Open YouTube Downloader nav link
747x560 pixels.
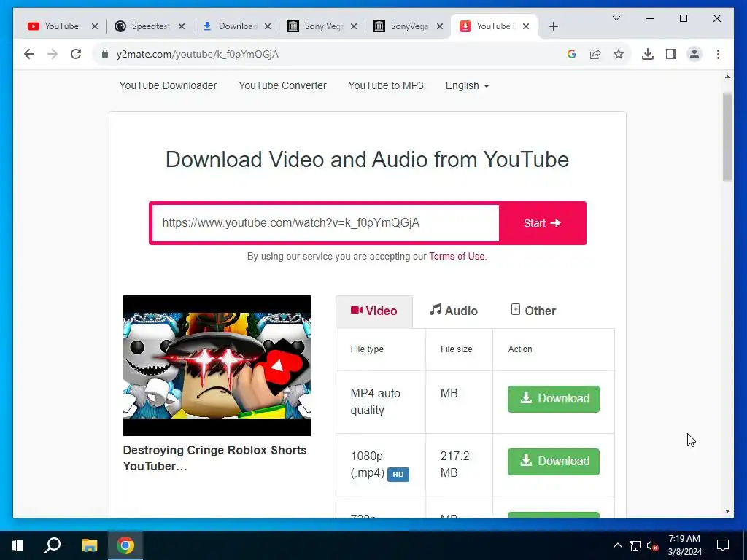click(168, 86)
